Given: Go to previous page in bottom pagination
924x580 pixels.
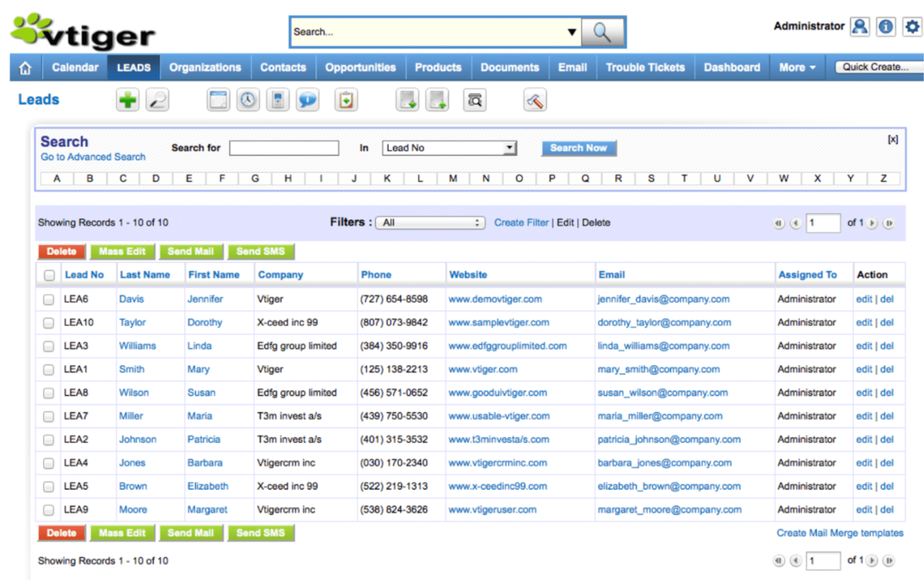Looking at the screenshot, I should click(796, 561).
